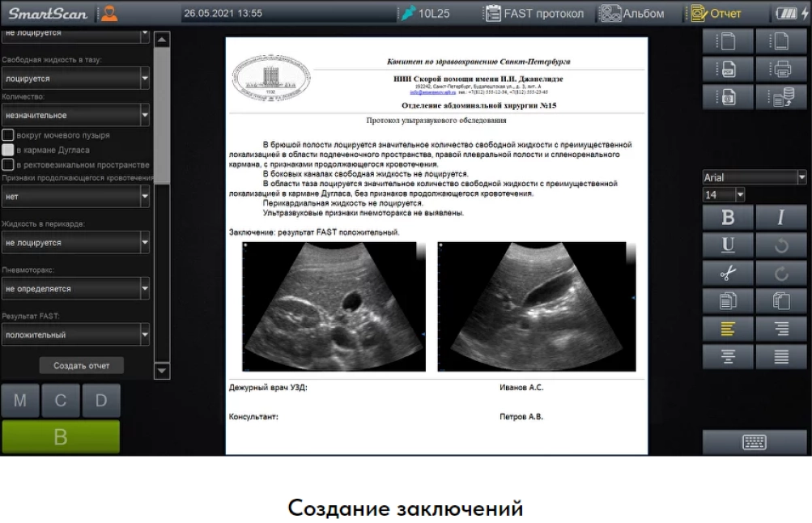Apply bold formatting with B button

727,217
